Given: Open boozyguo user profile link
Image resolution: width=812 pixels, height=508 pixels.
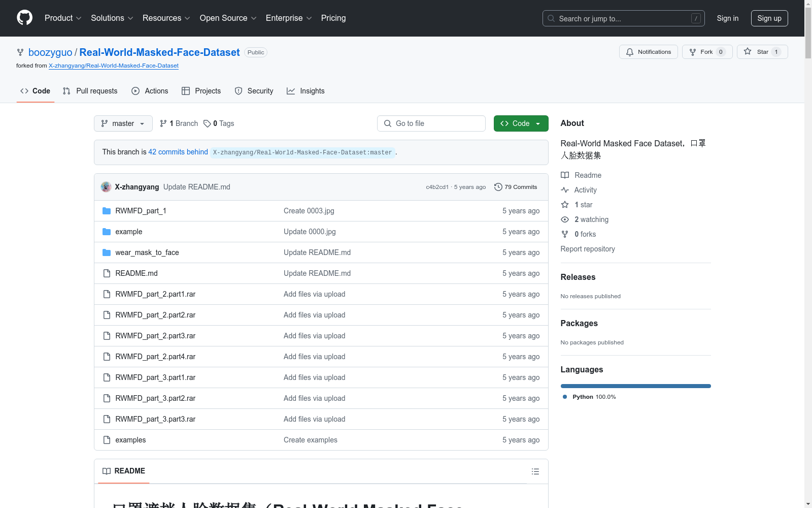Looking at the screenshot, I should [50, 52].
